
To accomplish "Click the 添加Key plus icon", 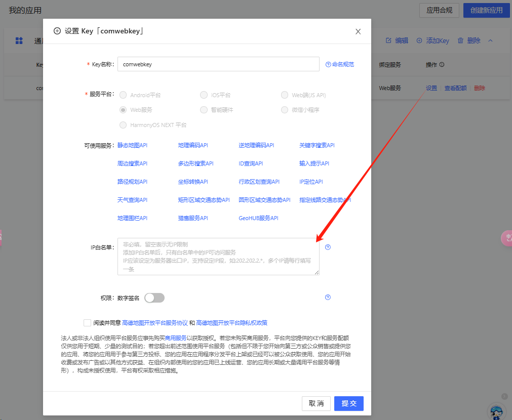I will pos(419,40).
